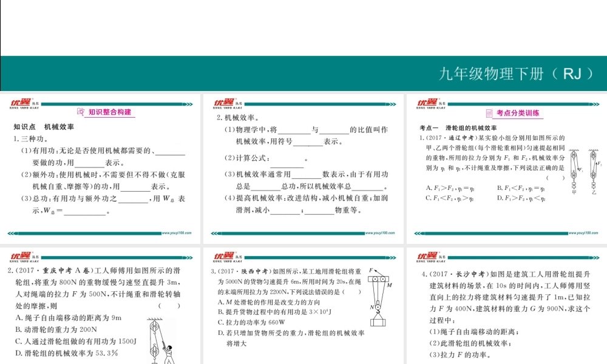Open youyi100.com link on the first slide
Screen dimensions: 607x364
(177, 233)
